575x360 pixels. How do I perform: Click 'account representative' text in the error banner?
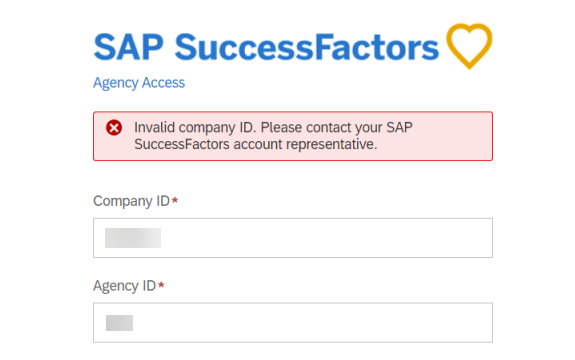pyautogui.click(x=305, y=144)
